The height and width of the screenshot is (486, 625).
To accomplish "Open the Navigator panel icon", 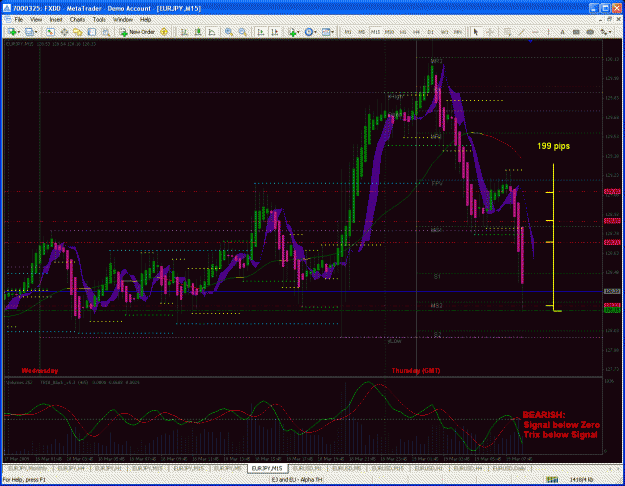I will tap(78, 32).
